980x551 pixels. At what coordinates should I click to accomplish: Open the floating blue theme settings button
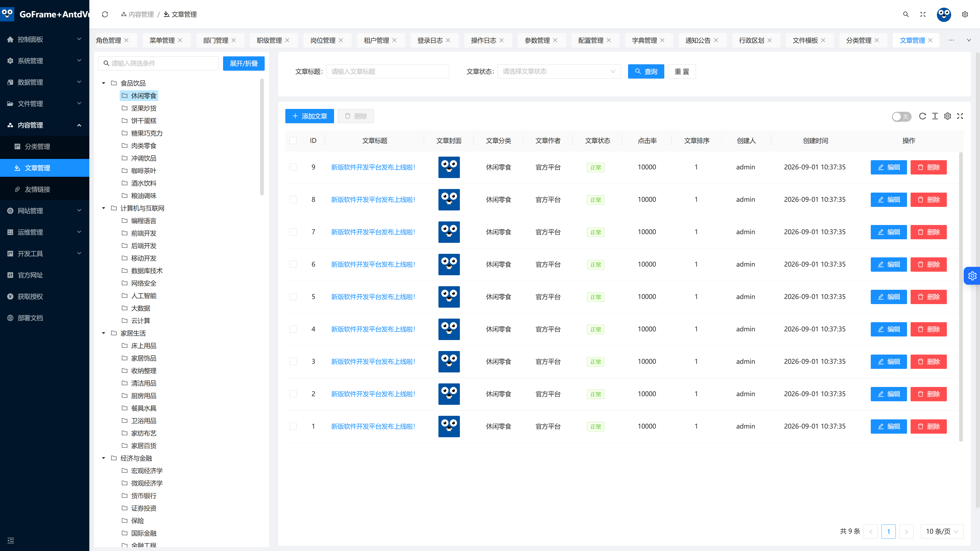point(972,276)
